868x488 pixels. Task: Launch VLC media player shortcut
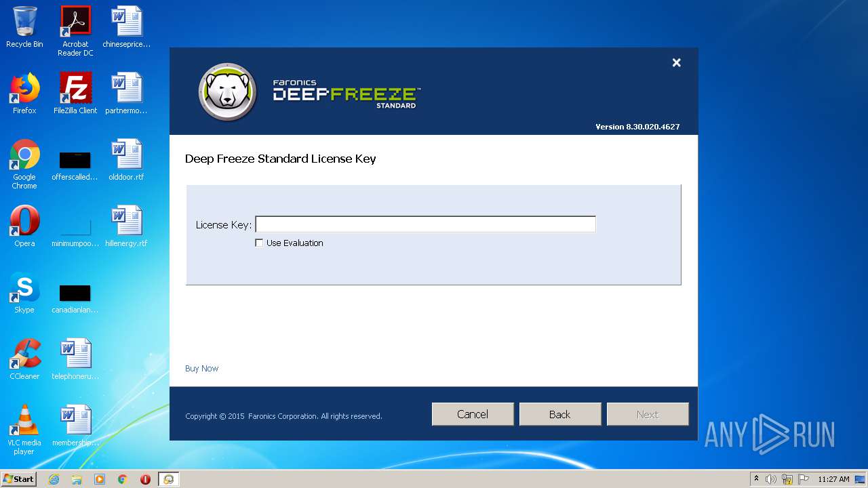(24, 430)
